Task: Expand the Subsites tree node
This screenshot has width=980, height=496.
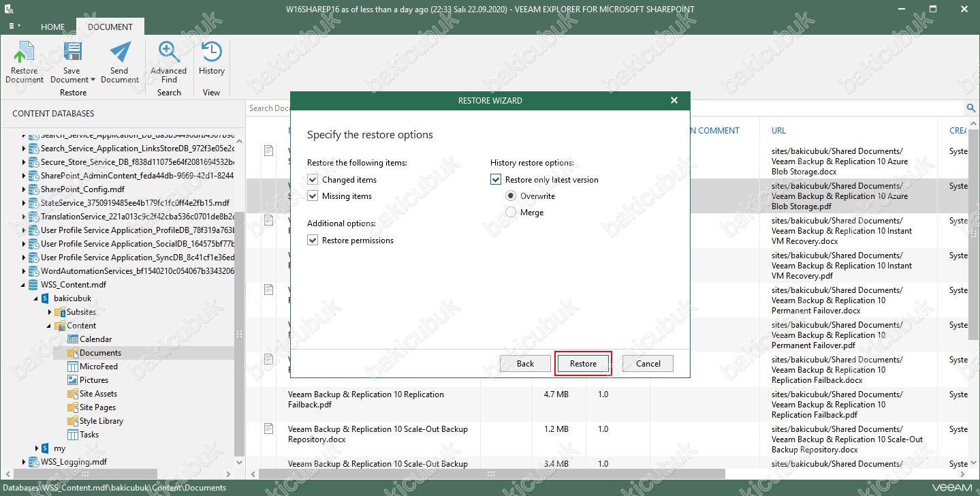Action: 50,312
